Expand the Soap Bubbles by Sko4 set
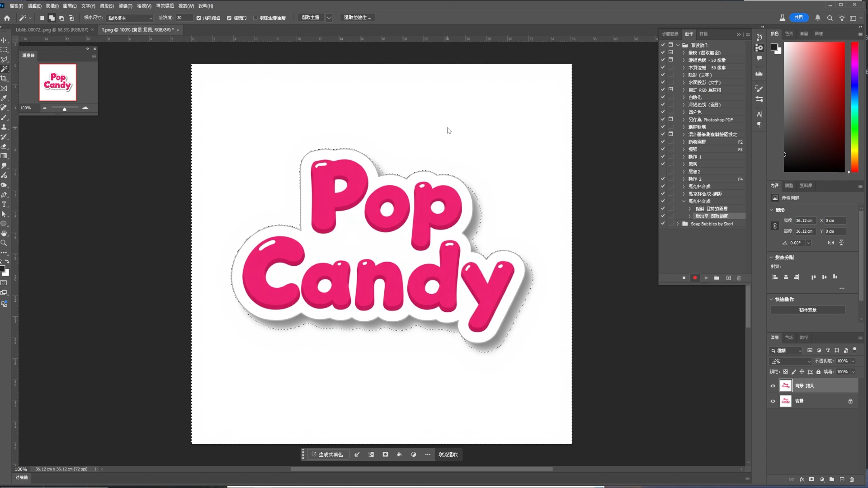The height and width of the screenshot is (488, 868). pos(678,224)
